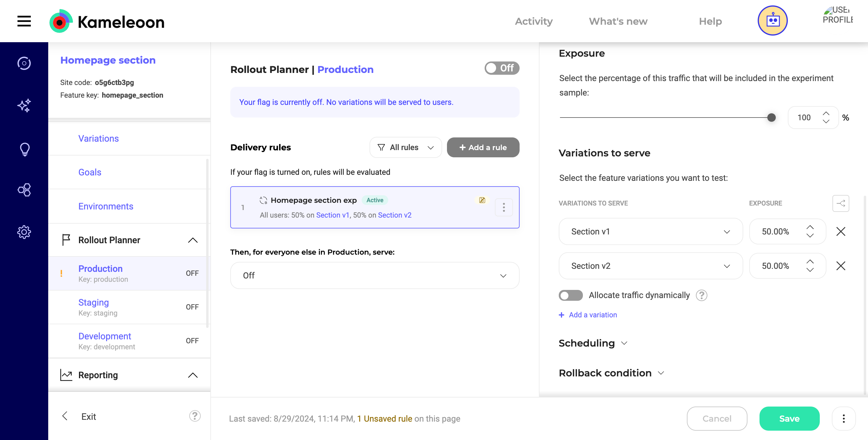Open the settings gear in left sidebar
This screenshot has width=868, height=440.
24,232
